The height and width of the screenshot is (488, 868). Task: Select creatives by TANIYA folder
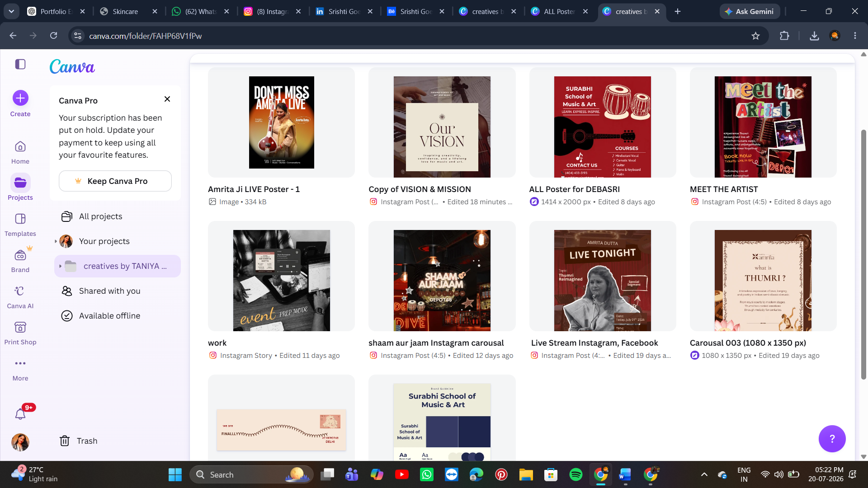click(x=118, y=266)
